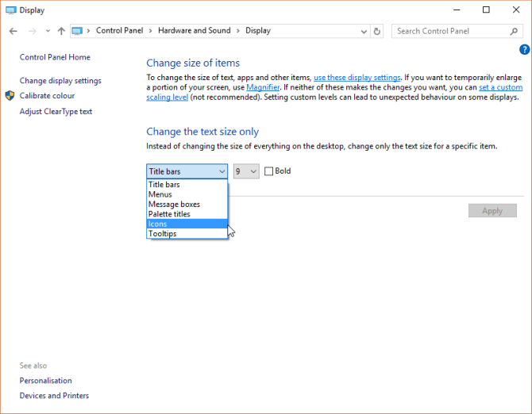Open the blue help question mark
Screen dimensions: 532x414
(x=524, y=49)
